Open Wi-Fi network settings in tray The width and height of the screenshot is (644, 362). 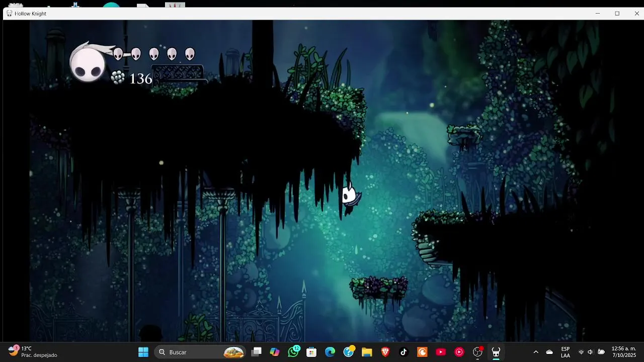(x=581, y=352)
